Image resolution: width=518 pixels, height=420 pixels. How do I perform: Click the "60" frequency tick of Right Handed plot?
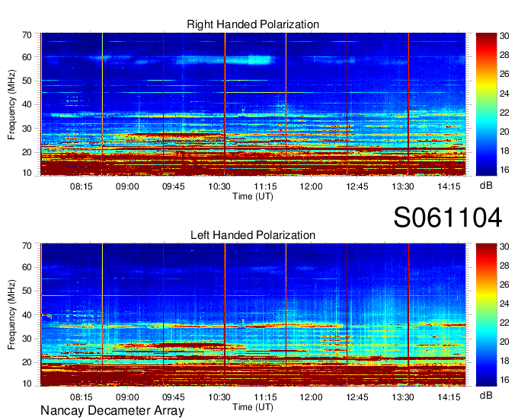coord(27,57)
